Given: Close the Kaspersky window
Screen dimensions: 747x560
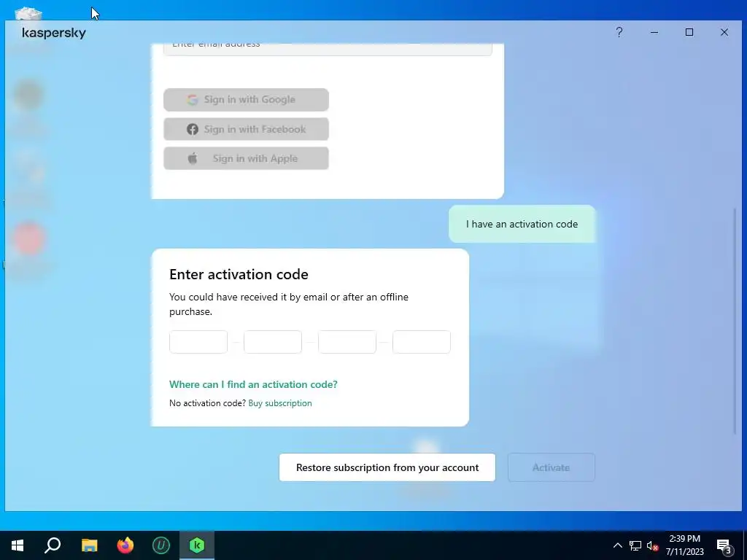Looking at the screenshot, I should 724,32.
